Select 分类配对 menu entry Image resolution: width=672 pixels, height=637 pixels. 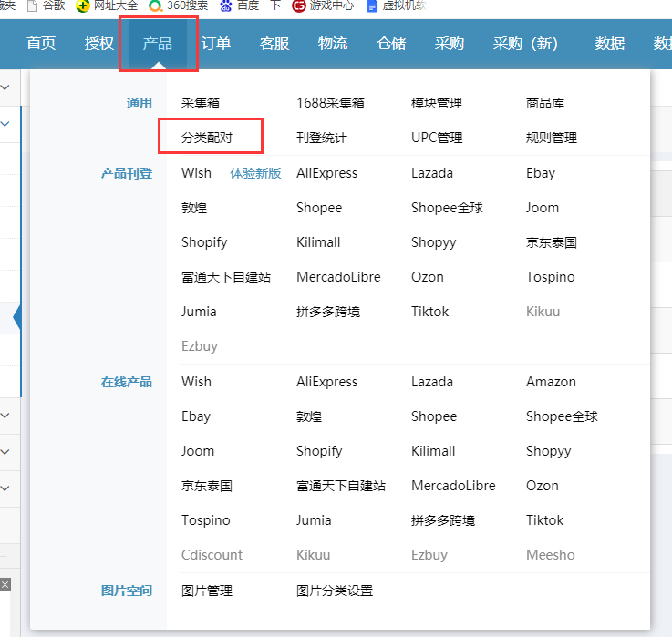point(207,138)
